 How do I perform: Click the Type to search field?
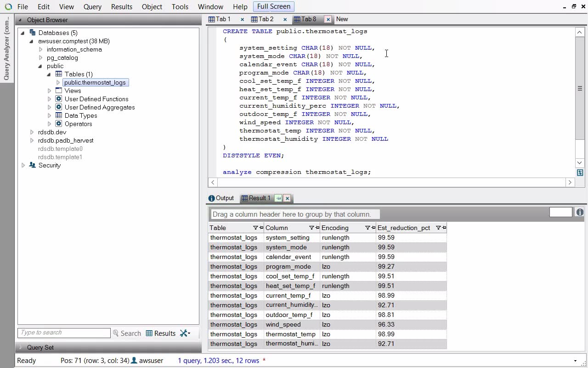[64, 333]
